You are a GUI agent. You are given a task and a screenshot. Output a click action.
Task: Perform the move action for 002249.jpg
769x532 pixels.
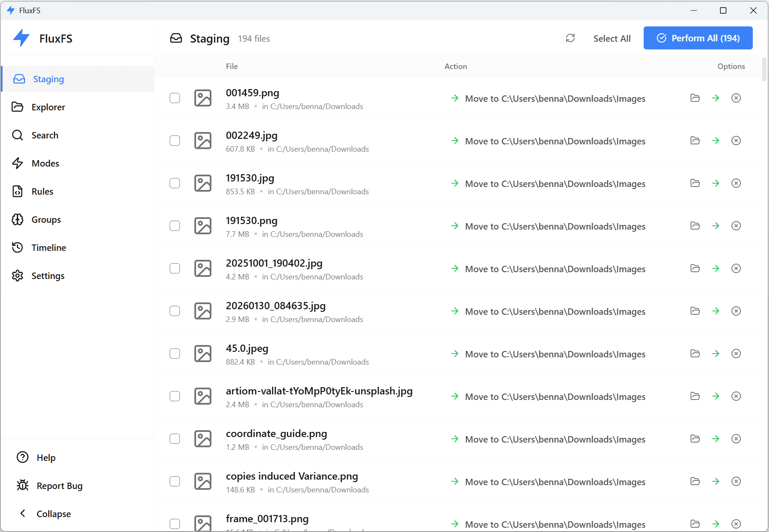716,141
